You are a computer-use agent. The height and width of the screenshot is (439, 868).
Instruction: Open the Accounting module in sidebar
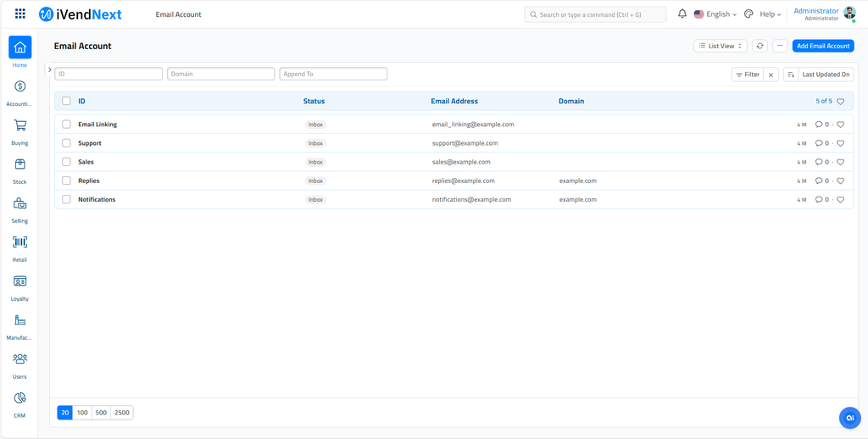point(19,86)
